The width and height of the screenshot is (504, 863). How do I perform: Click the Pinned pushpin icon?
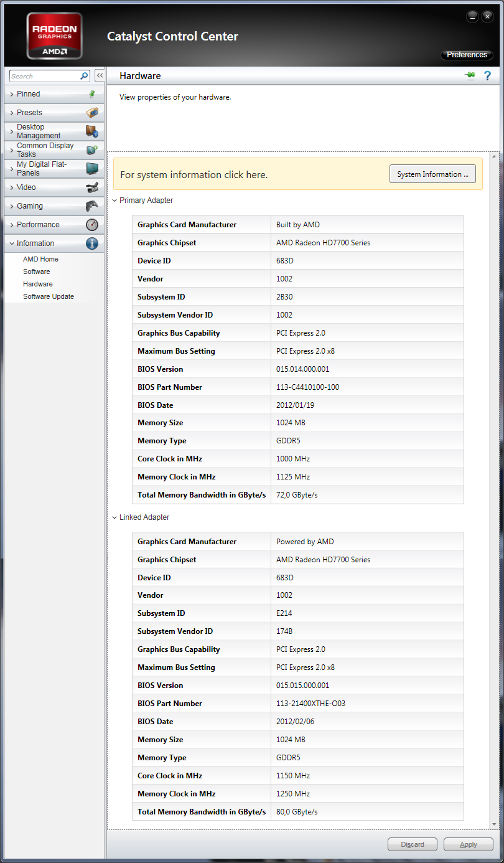(92, 94)
